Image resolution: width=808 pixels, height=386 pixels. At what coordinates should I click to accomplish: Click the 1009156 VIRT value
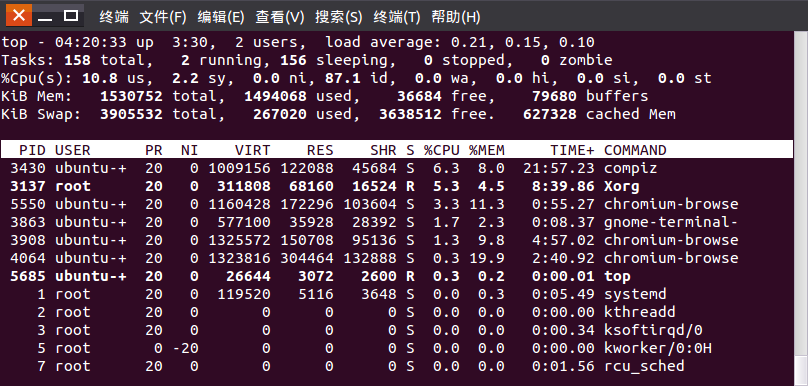(x=239, y=168)
